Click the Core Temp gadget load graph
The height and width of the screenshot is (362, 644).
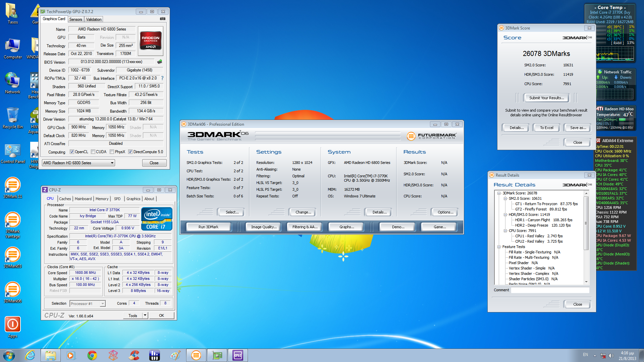[x=615, y=54]
